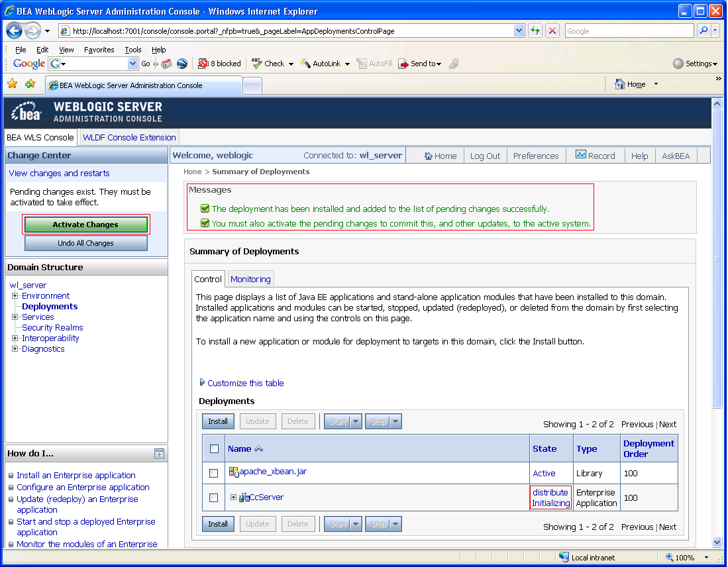
Task: Click the Activate Changes button
Action: click(86, 225)
